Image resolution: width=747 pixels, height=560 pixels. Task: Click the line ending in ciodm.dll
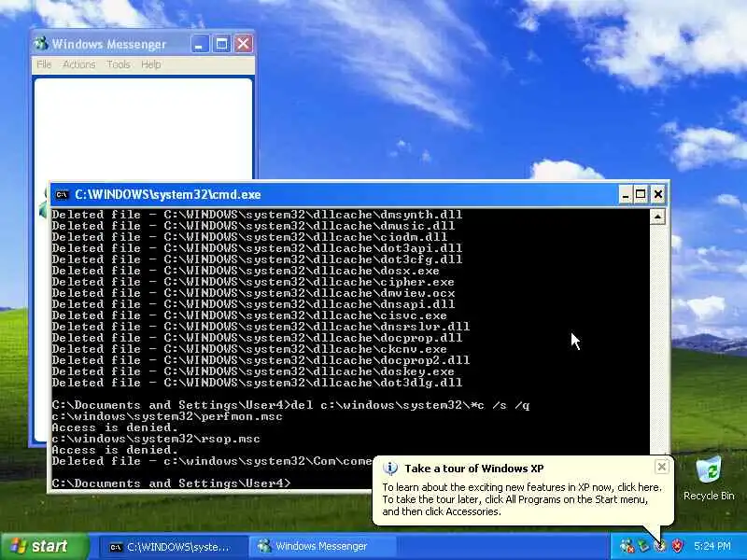tap(249, 237)
